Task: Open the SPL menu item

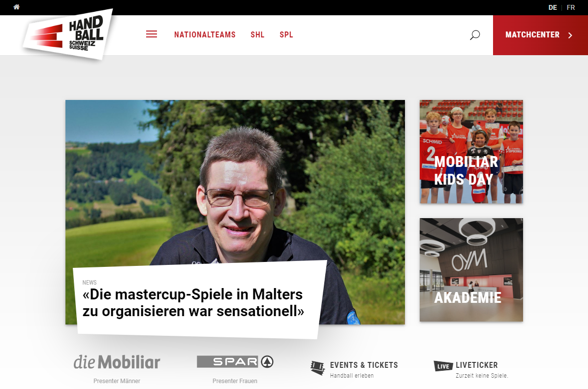Action: (286, 34)
